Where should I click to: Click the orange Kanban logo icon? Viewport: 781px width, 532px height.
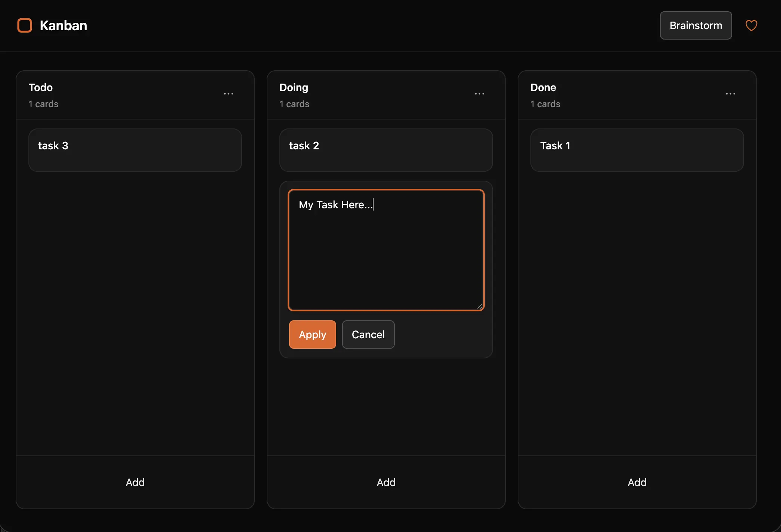point(25,25)
